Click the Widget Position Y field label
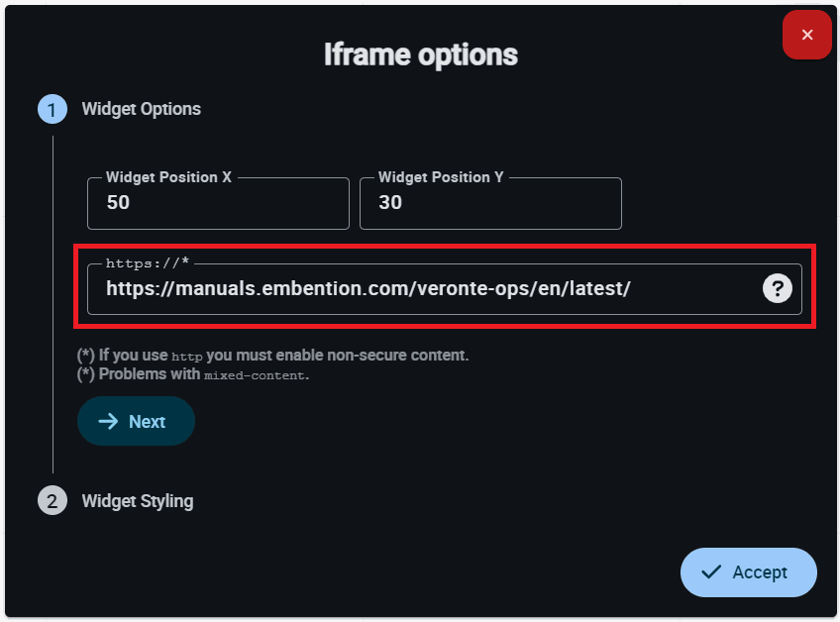The image size is (840, 622). (x=441, y=177)
